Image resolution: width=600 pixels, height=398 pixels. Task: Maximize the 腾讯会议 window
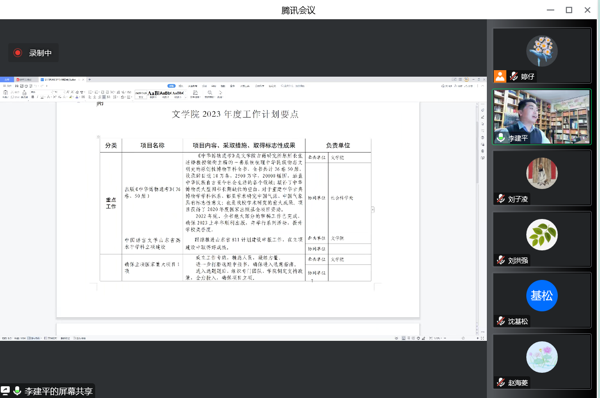pyautogui.click(x=569, y=10)
